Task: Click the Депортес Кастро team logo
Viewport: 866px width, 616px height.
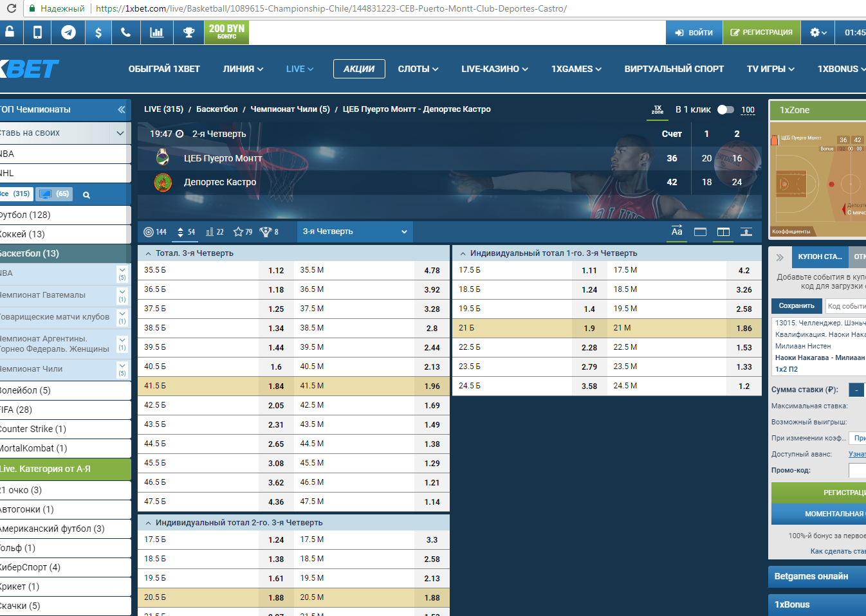Action: click(x=163, y=183)
